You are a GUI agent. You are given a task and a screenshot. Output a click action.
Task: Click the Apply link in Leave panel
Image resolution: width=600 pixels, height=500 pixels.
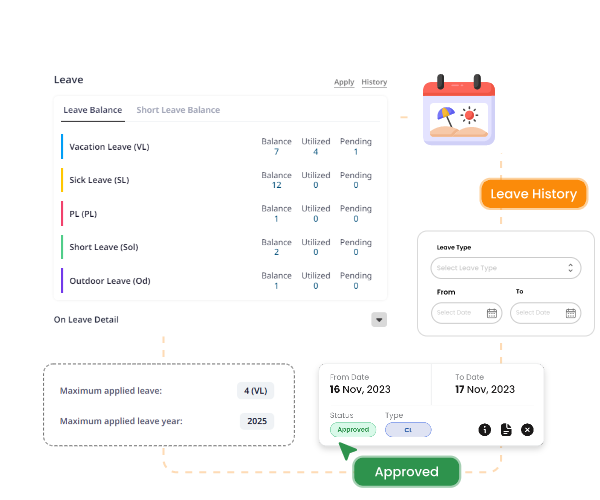coord(344,82)
